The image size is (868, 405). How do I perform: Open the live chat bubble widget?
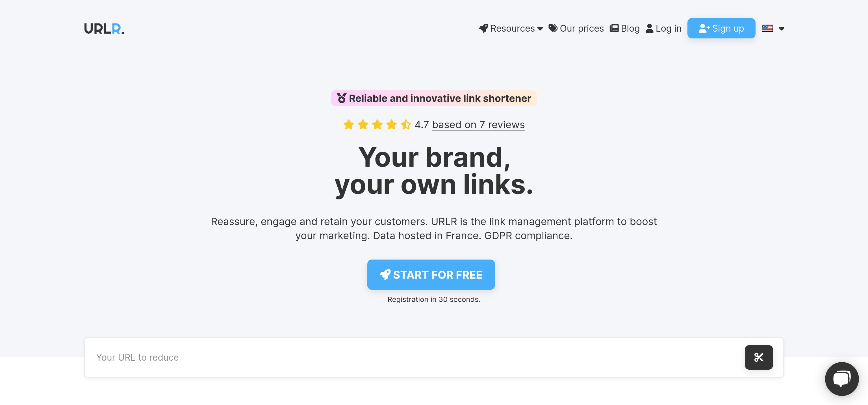click(x=841, y=379)
